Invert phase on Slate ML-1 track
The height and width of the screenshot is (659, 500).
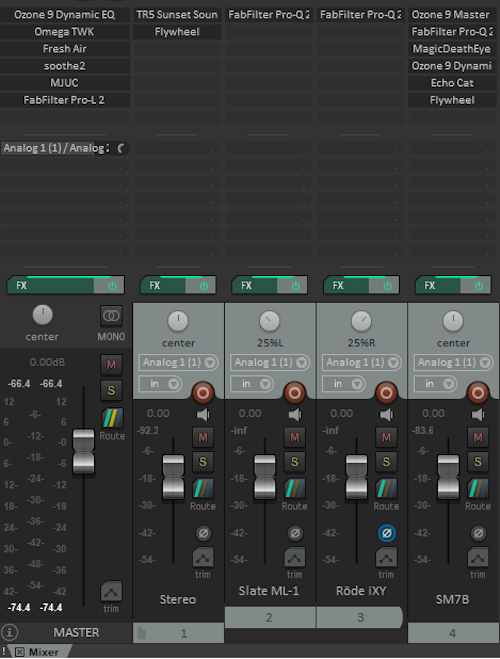click(295, 533)
